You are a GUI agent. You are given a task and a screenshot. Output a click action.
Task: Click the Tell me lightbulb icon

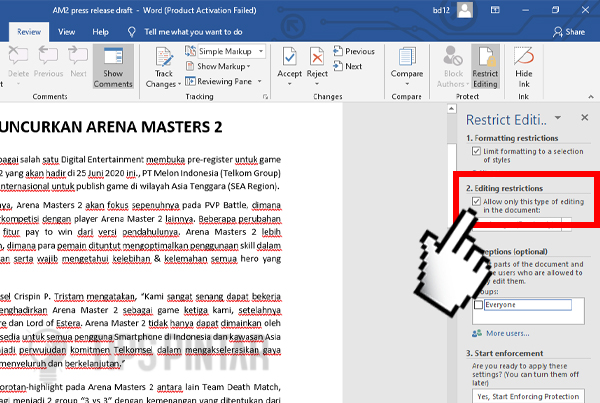[132, 32]
